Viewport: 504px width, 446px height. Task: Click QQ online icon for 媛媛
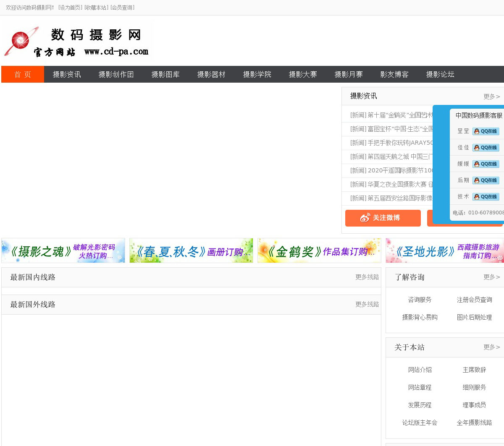486,164
